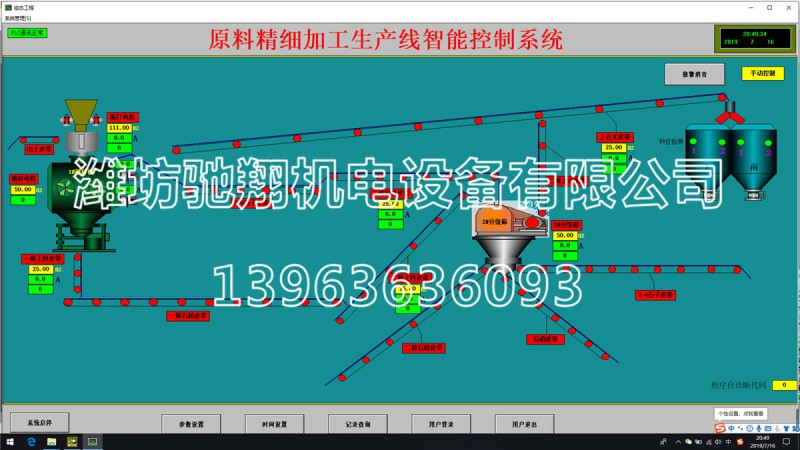Click the red 2#分级筛 label

(x=567, y=225)
